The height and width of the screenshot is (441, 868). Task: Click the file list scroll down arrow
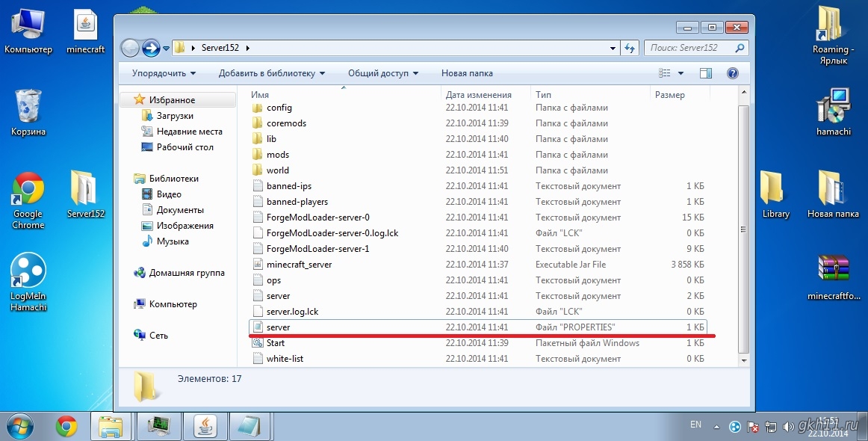click(743, 361)
